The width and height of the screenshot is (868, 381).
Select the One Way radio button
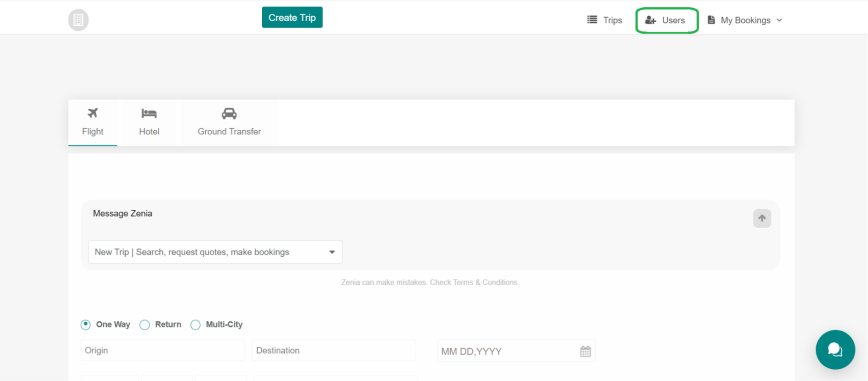85,325
